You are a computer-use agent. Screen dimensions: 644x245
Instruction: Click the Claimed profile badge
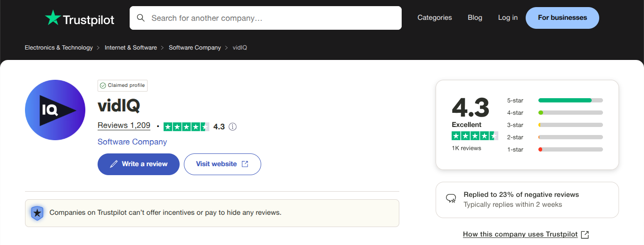click(123, 85)
